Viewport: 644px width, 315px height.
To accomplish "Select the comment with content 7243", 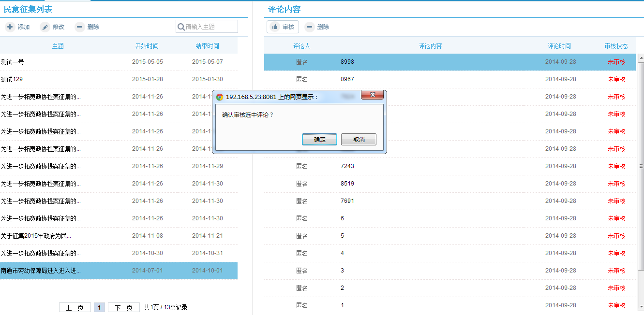I will pyautogui.click(x=450, y=166).
